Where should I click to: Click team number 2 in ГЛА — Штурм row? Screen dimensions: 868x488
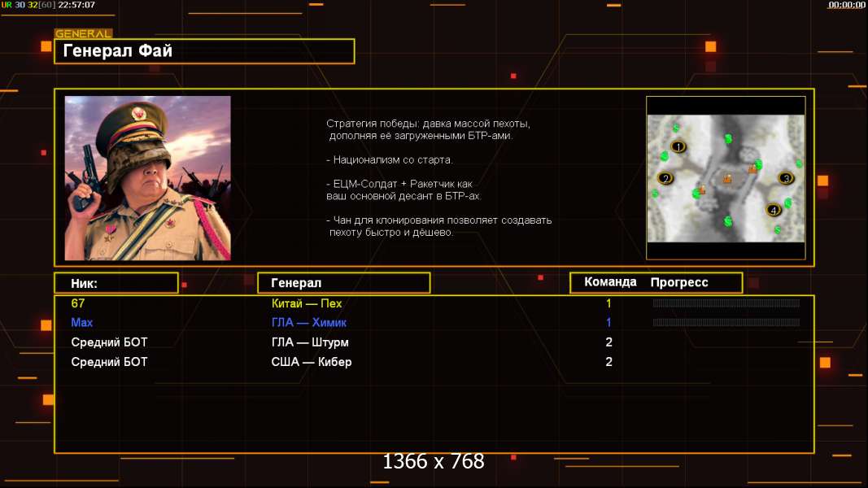point(609,342)
